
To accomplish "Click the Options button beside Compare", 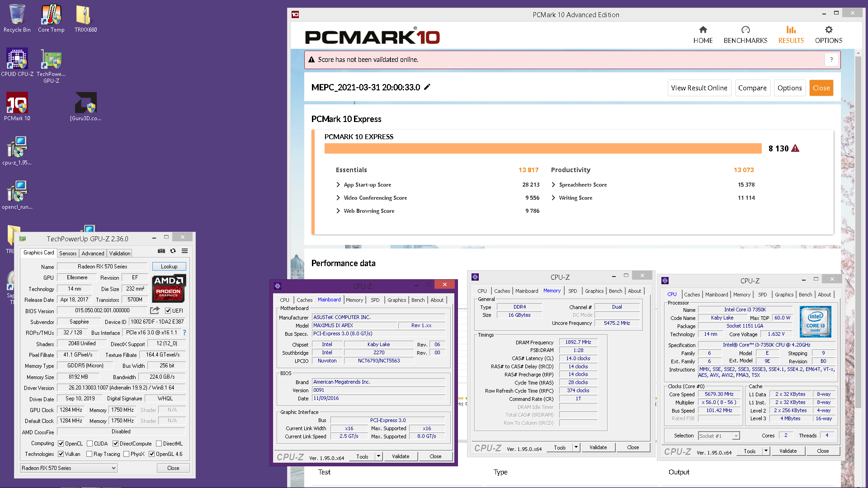I will (x=789, y=88).
